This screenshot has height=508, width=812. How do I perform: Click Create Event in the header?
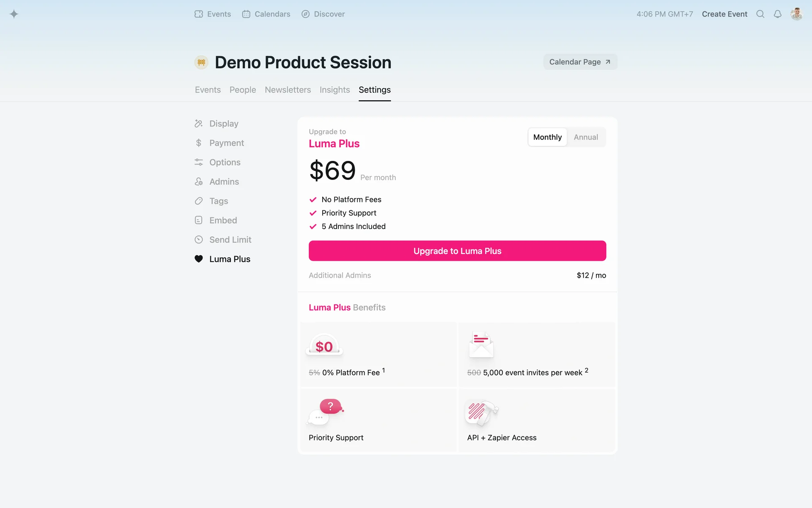point(724,14)
